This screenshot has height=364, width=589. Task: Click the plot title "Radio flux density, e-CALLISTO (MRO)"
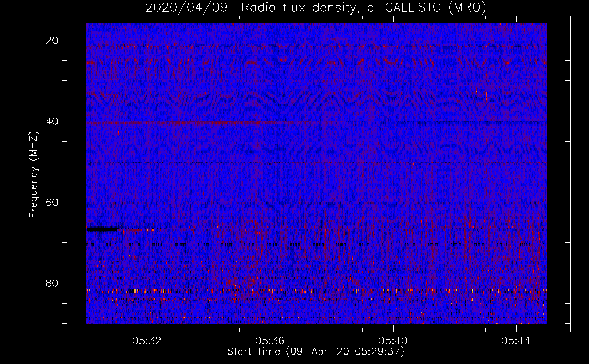click(x=363, y=7)
